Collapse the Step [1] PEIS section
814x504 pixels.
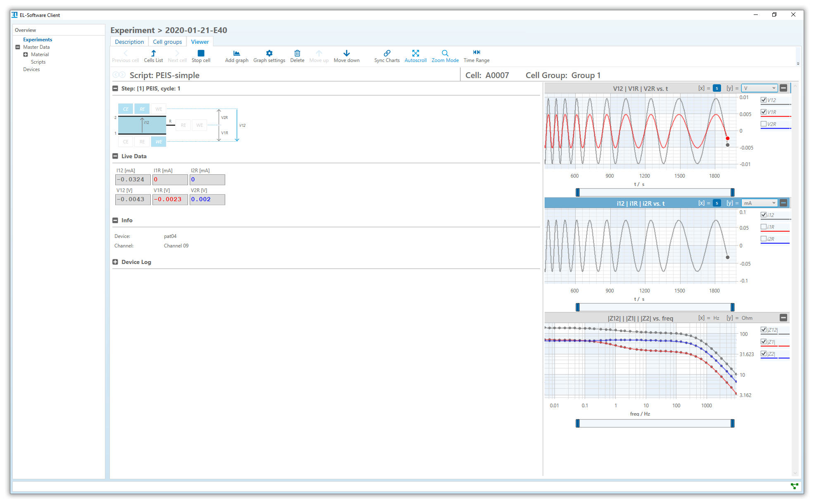115,88
